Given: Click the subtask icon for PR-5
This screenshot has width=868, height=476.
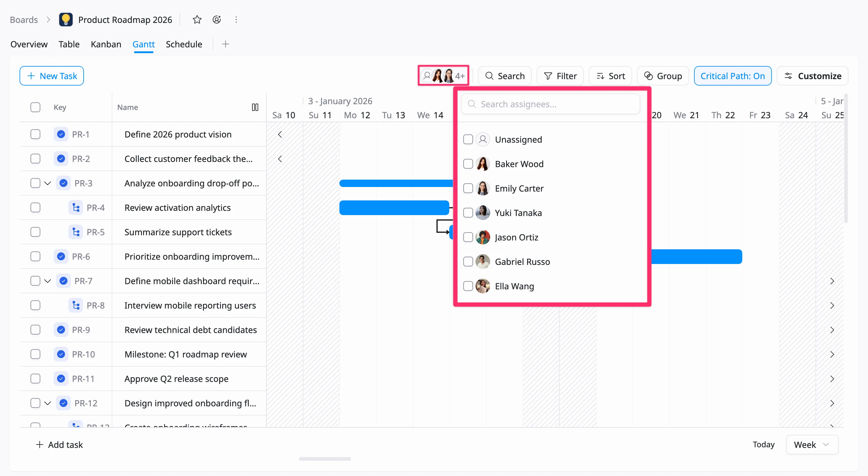Looking at the screenshot, I should point(76,232).
